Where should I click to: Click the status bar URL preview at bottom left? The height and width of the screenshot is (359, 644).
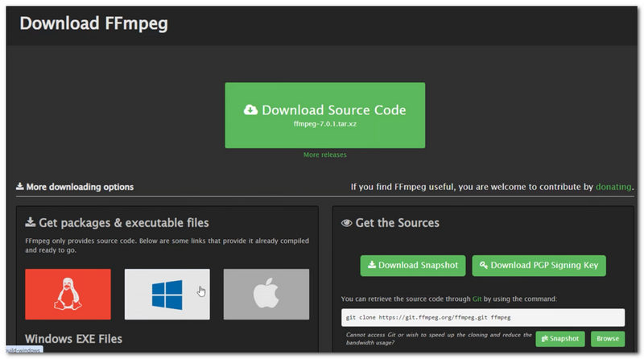tap(21, 350)
